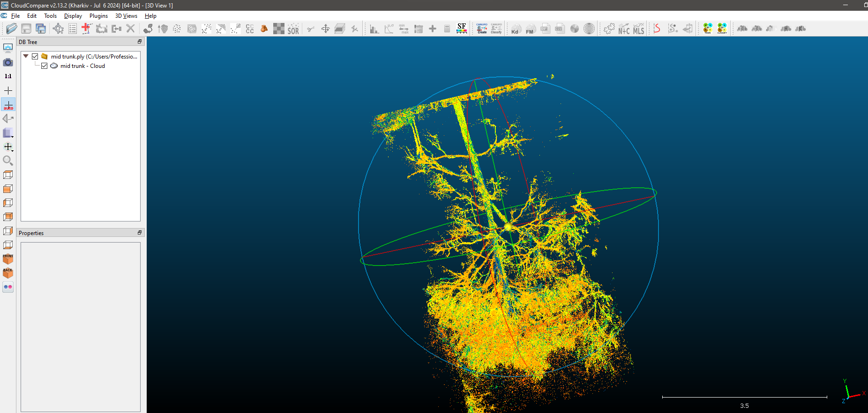This screenshot has height=413, width=868.
Task: Set the Front isometric view
Action: coord(8,259)
